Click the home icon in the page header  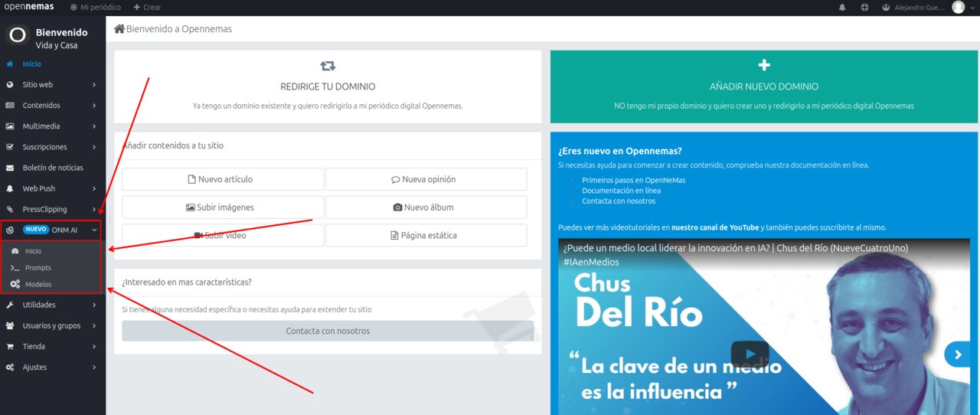[x=119, y=28]
